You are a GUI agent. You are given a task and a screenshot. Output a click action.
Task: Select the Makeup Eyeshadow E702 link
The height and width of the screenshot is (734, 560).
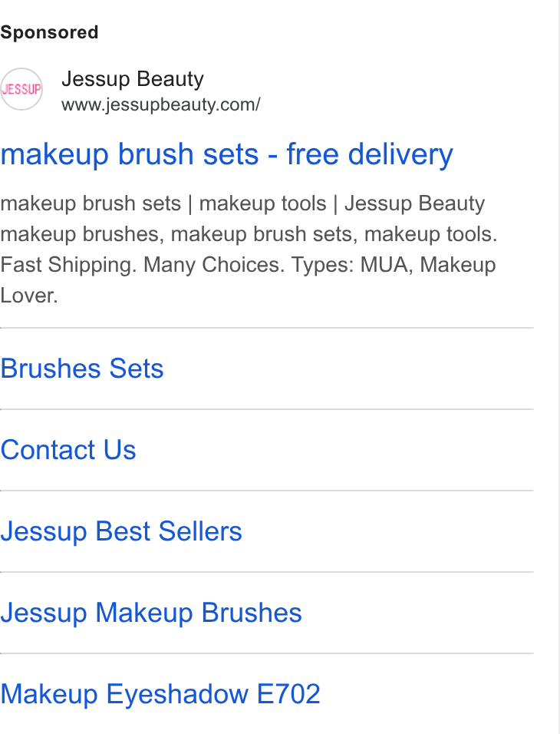(160, 694)
